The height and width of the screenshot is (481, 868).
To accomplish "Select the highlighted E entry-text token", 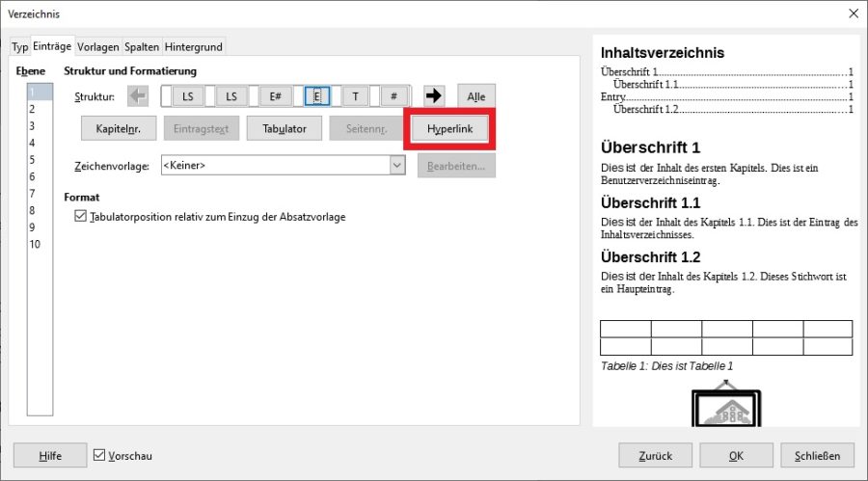I will (x=317, y=96).
